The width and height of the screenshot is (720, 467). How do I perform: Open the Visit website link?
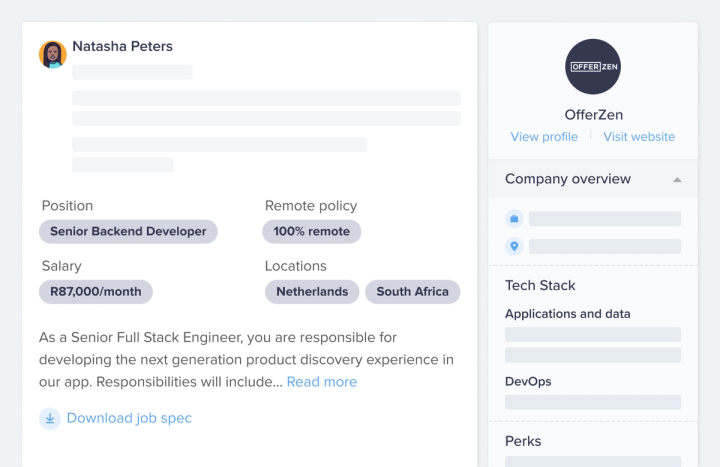[639, 137]
